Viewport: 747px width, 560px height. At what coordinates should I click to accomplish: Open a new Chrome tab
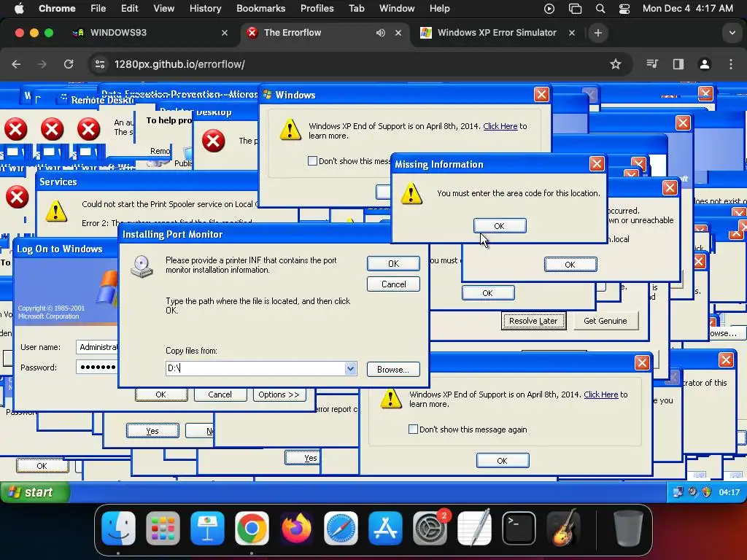tap(598, 33)
